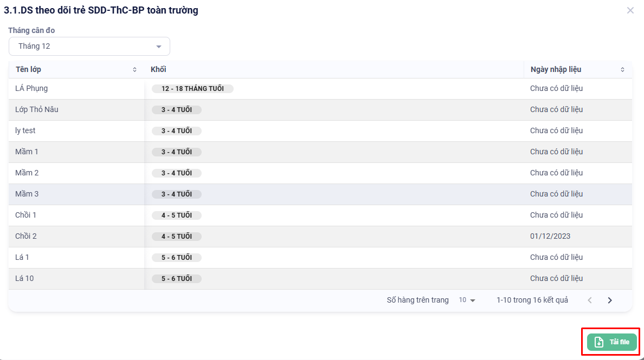Select the Lá 10 class row

24,279
